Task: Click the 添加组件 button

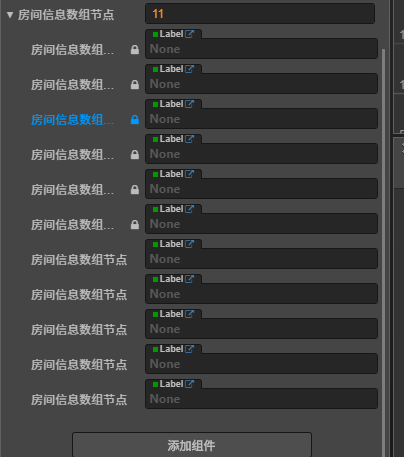Action: coord(192,445)
